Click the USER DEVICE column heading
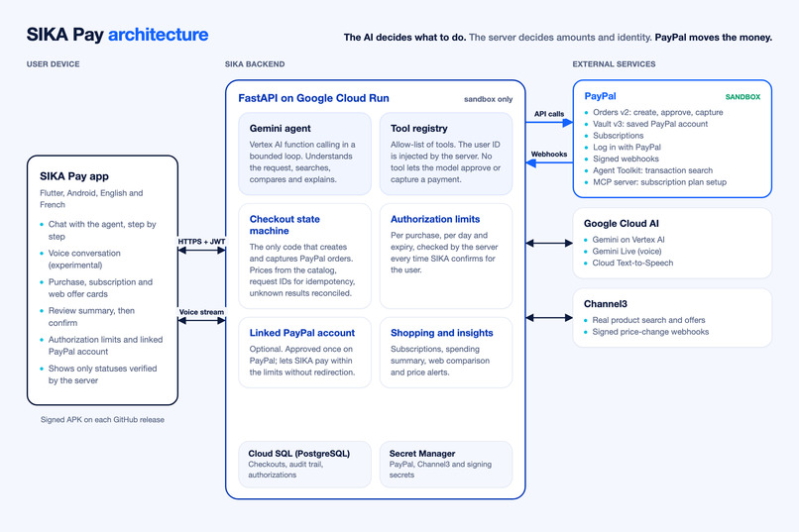799x532 pixels. (53, 64)
